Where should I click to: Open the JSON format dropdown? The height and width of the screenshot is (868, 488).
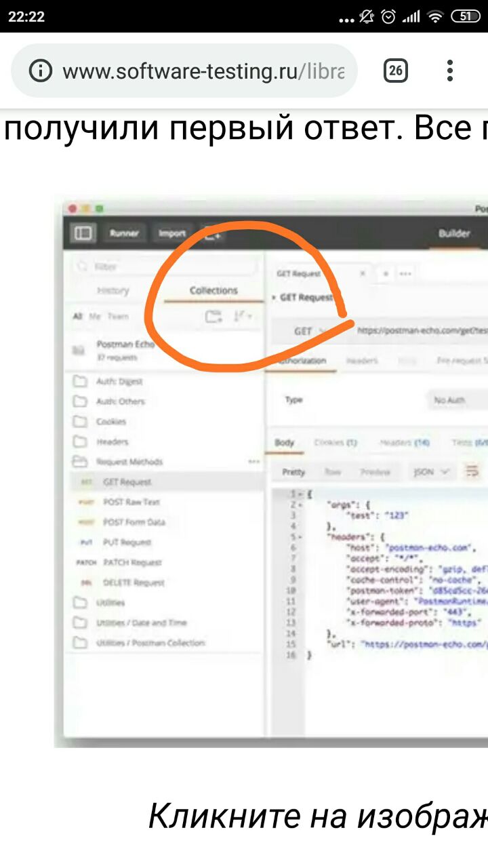tap(431, 471)
